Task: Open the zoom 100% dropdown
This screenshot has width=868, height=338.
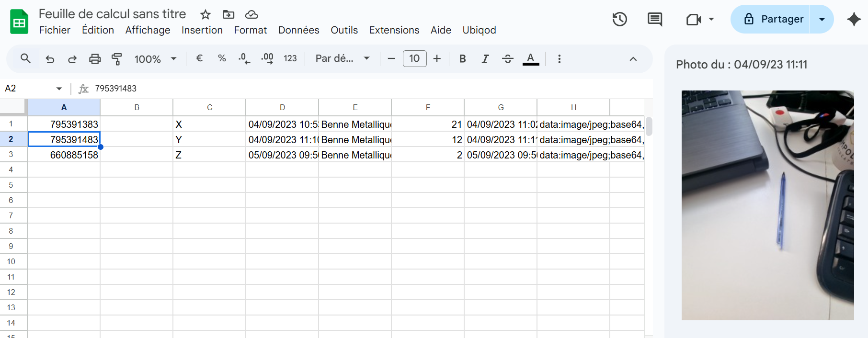Action: point(155,59)
